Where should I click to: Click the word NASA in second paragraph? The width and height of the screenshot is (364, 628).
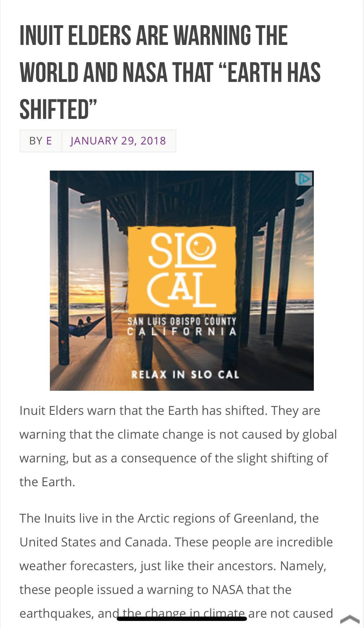227,590
